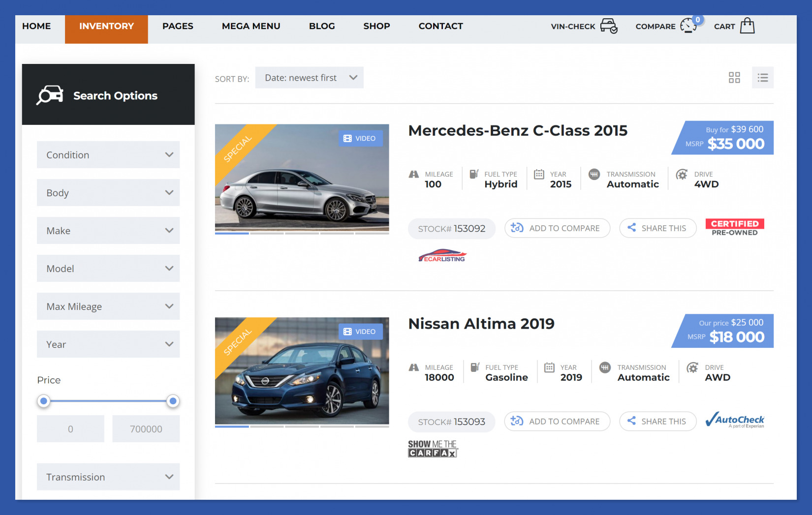Play VIDEO on the Mercedes-Benz listing
This screenshot has height=515, width=812.
(x=360, y=138)
